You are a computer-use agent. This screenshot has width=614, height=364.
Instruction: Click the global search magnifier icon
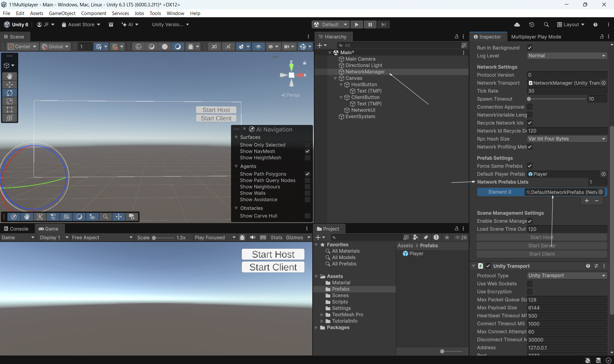546,25
